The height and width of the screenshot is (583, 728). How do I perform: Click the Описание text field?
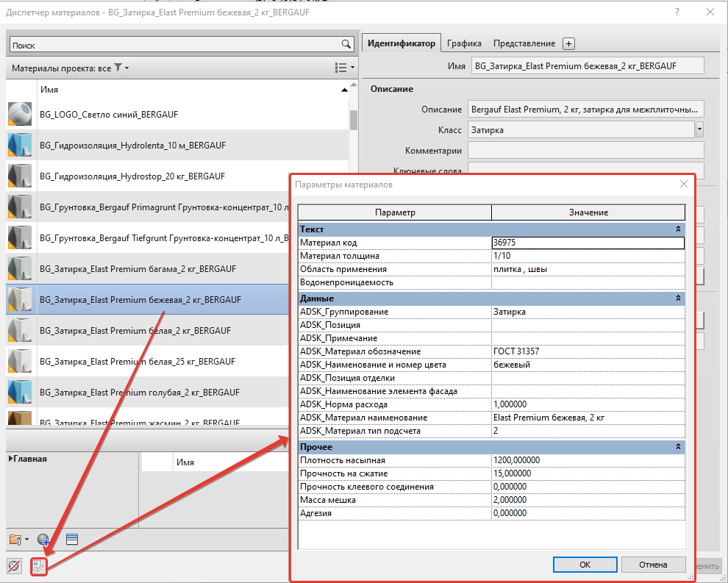pyautogui.click(x=585, y=110)
